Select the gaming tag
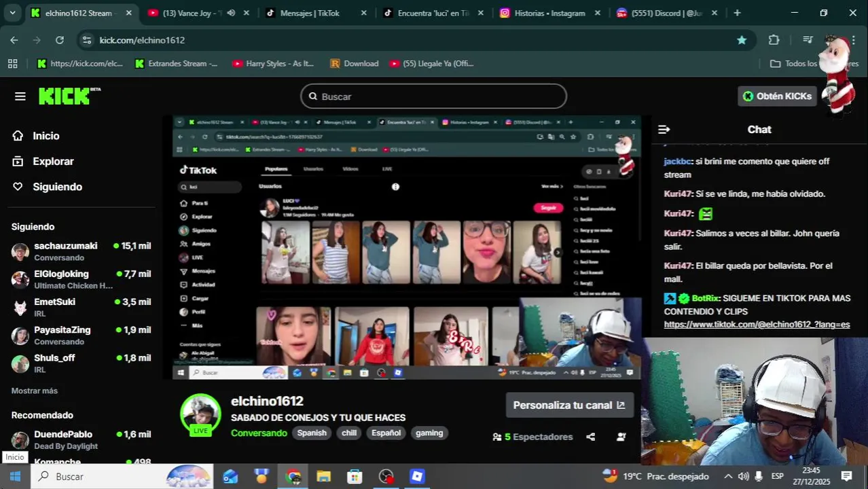 coord(429,433)
